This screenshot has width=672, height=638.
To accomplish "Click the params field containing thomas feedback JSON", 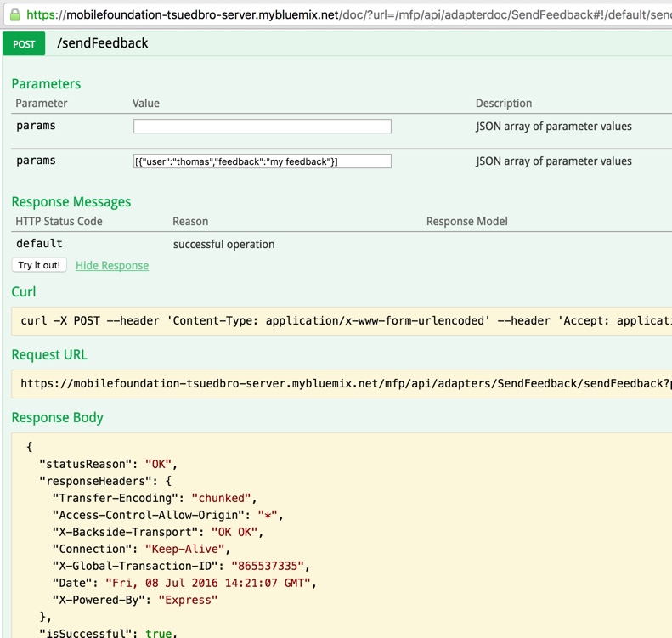I will click(x=262, y=161).
